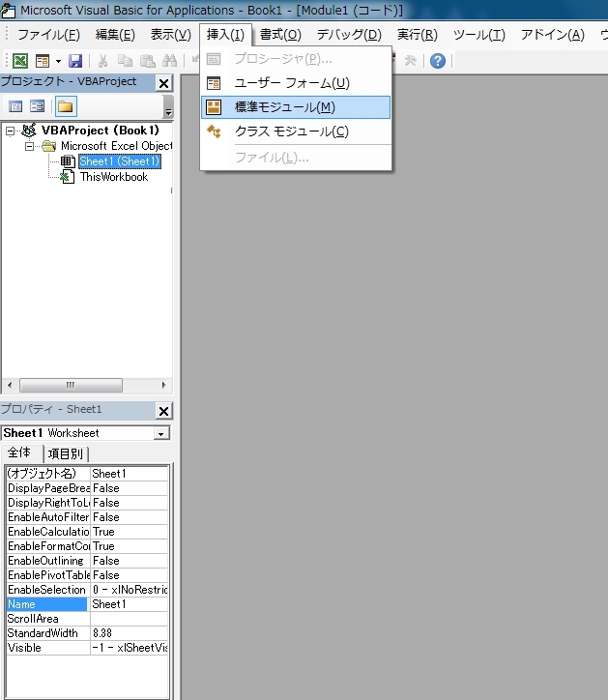Choose 標準モジュール(M) from Insert menu
Viewport: 608px width, 700px height.
point(296,107)
